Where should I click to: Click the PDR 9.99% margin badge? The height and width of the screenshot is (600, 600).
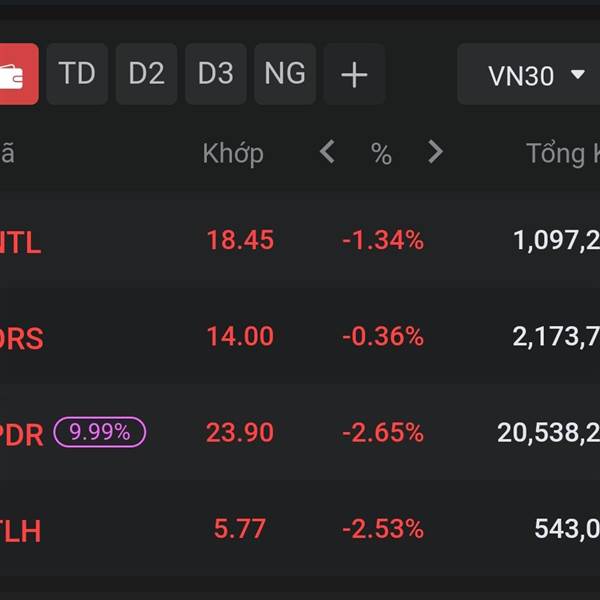[99, 432]
